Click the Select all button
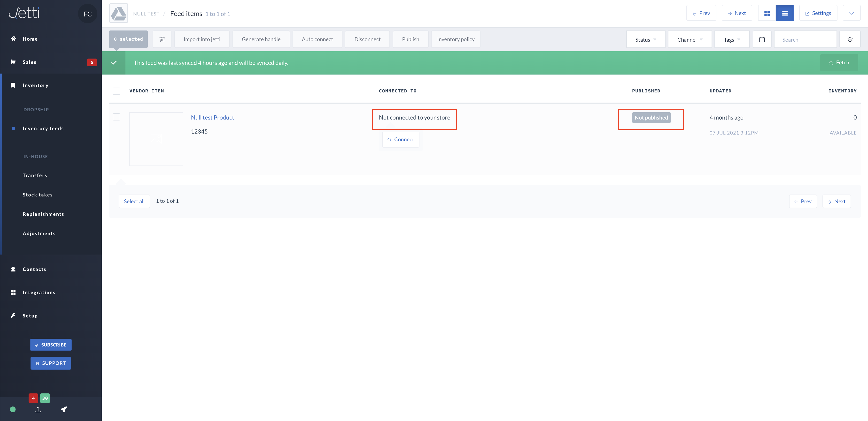Image resolution: width=868 pixels, height=421 pixels. pyautogui.click(x=134, y=201)
